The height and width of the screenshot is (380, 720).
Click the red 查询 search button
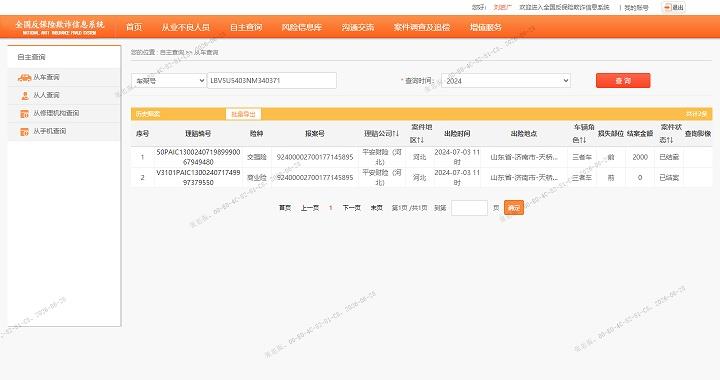pos(623,81)
